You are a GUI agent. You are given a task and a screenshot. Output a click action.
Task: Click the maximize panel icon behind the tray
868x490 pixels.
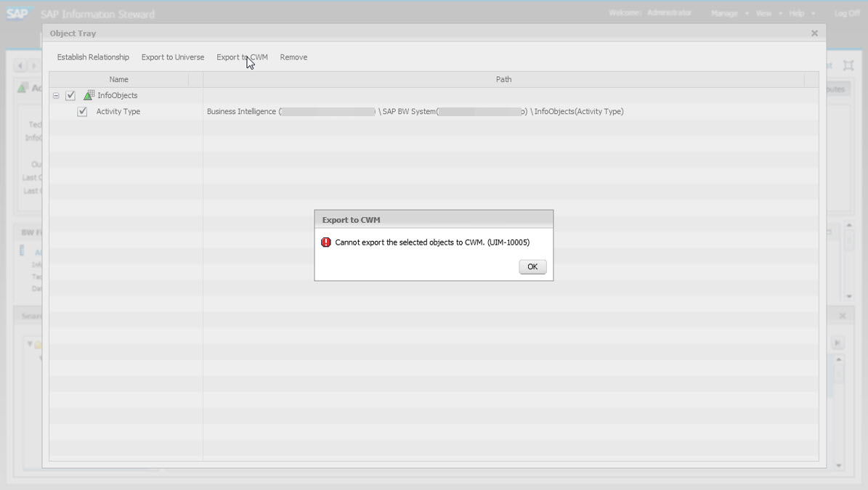pyautogui.click(x=848, y=65)
